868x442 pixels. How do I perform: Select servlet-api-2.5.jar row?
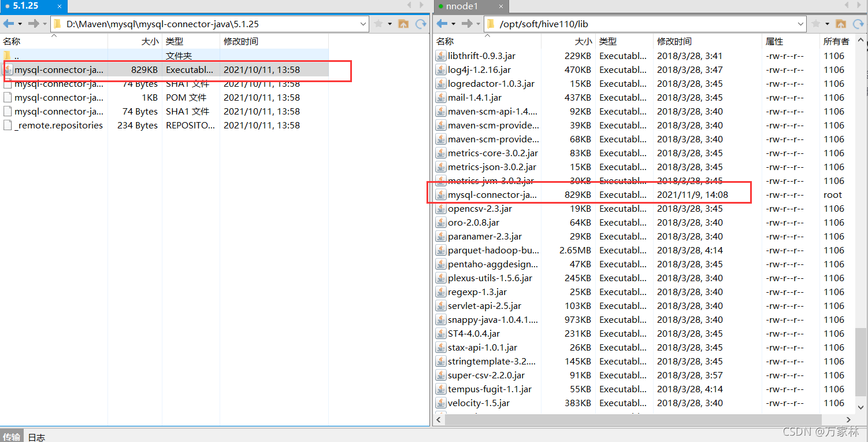click(643, 306)
